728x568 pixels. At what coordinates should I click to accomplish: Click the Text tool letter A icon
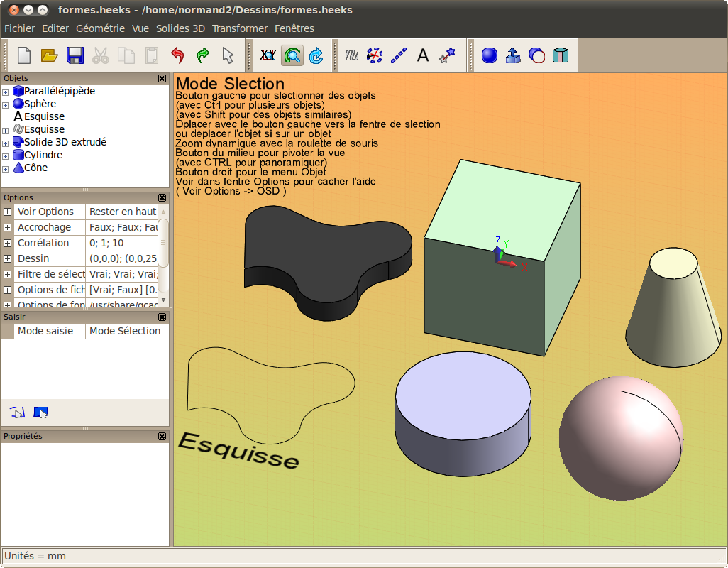(422, 55)
